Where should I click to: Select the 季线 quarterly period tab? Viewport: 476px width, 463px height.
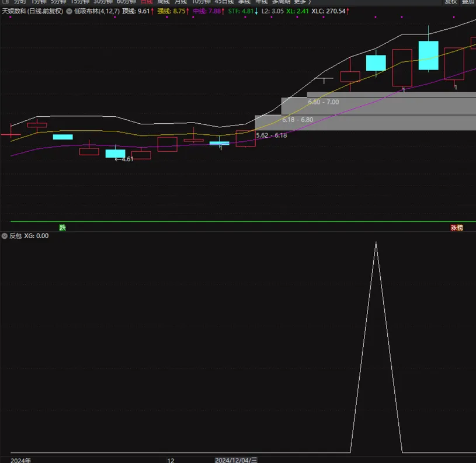pos(244,2)
